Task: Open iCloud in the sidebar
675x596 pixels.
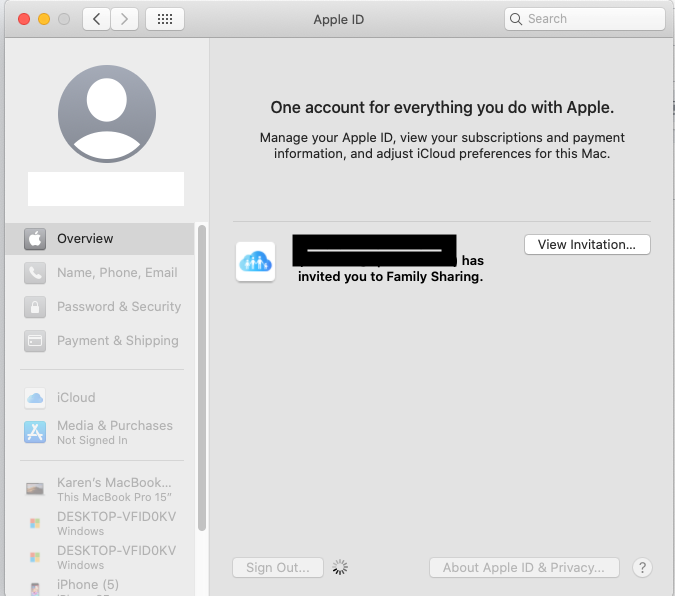Action: [x=99, y=397]
